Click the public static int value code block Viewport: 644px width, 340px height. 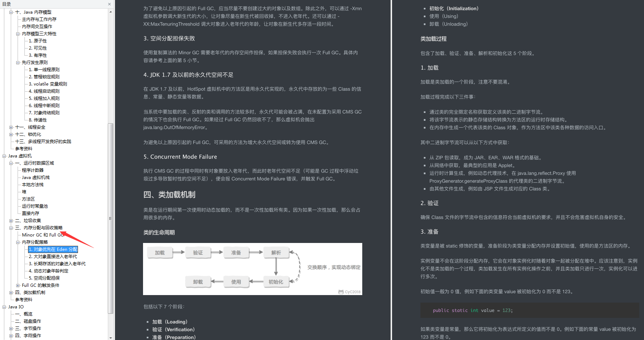[x=530, y=311]
